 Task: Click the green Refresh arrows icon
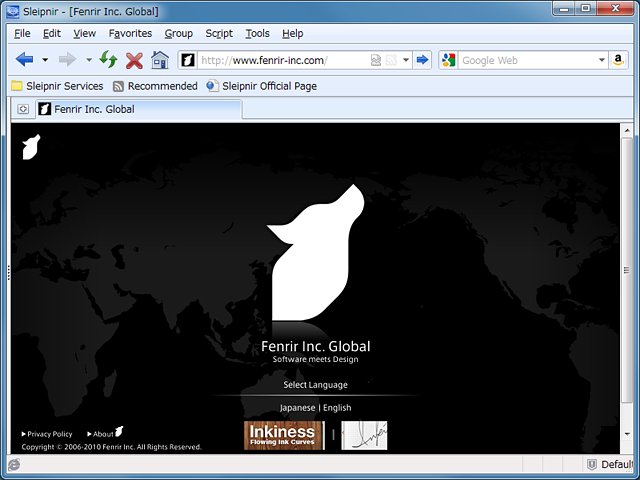(109, 60)
